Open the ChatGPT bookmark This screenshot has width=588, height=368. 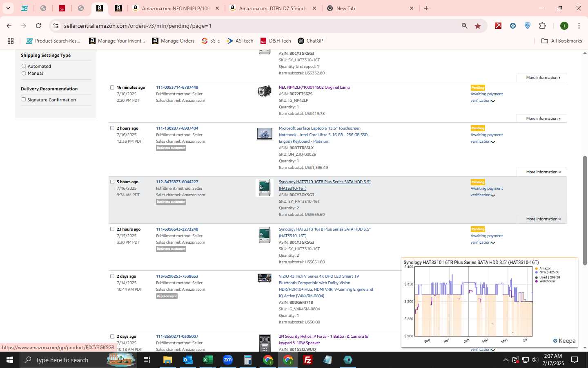click(x=312, y=41)
